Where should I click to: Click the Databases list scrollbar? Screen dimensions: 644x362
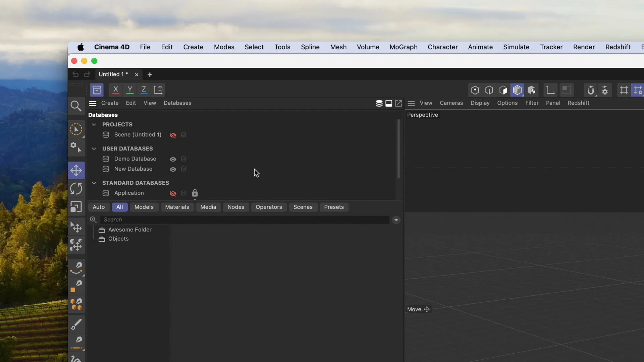point(398,149)
